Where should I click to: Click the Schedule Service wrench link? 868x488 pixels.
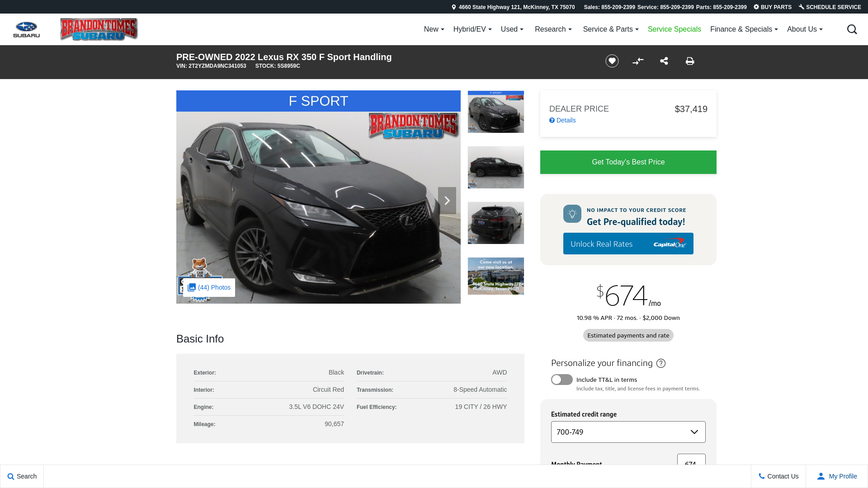(830, 7)
